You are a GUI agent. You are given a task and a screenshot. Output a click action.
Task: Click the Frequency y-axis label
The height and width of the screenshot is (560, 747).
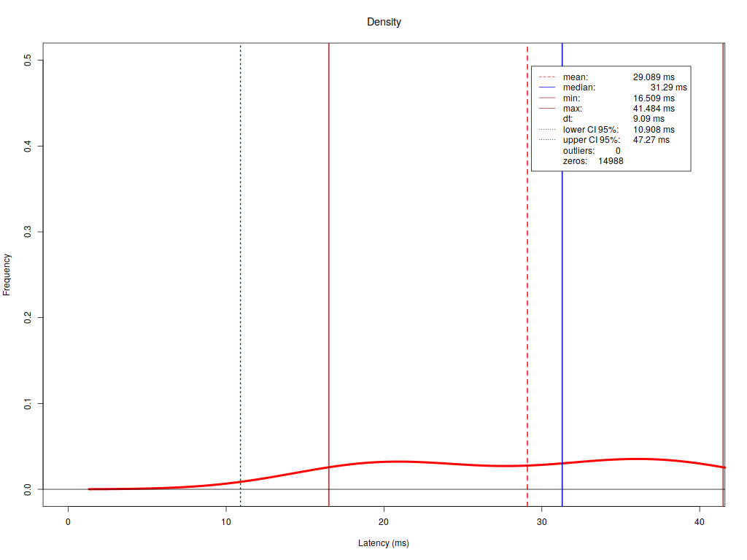7,275
